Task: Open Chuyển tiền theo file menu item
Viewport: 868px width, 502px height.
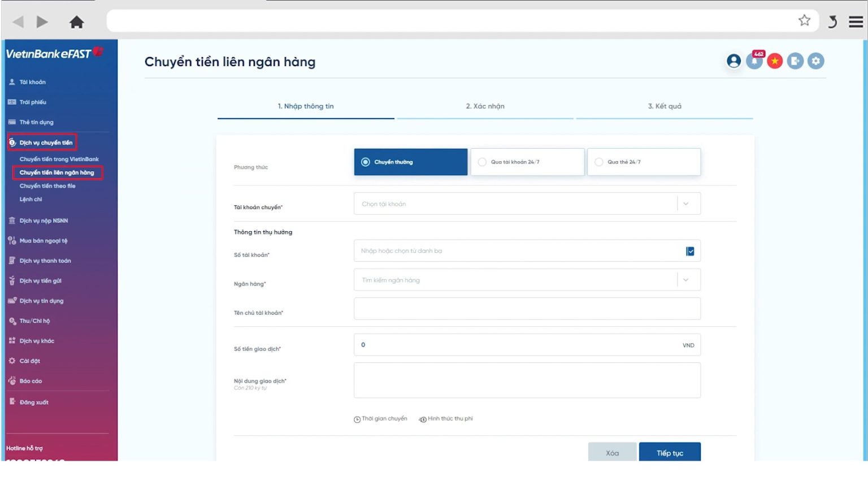Action: (48, 185)
